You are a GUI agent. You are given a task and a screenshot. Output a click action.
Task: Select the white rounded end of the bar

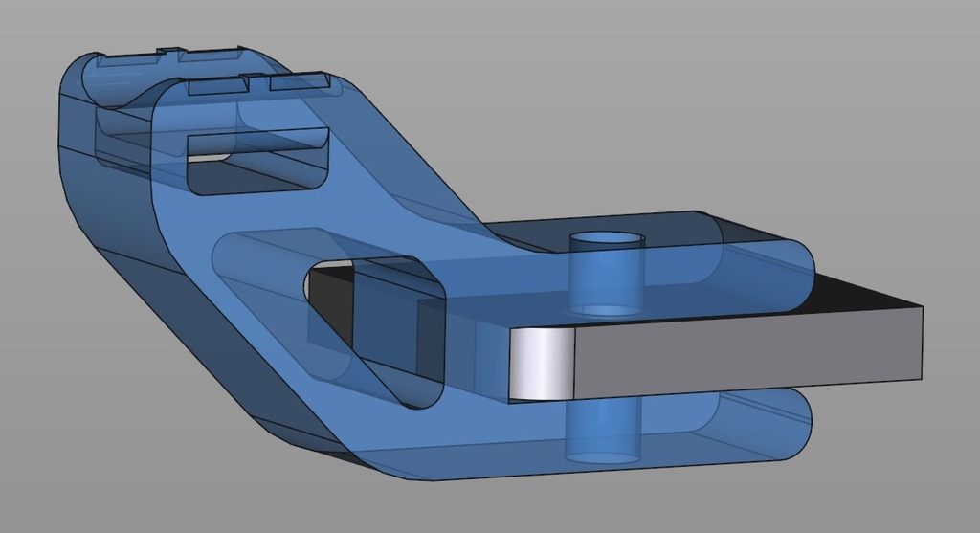click(x=542, y=365)
